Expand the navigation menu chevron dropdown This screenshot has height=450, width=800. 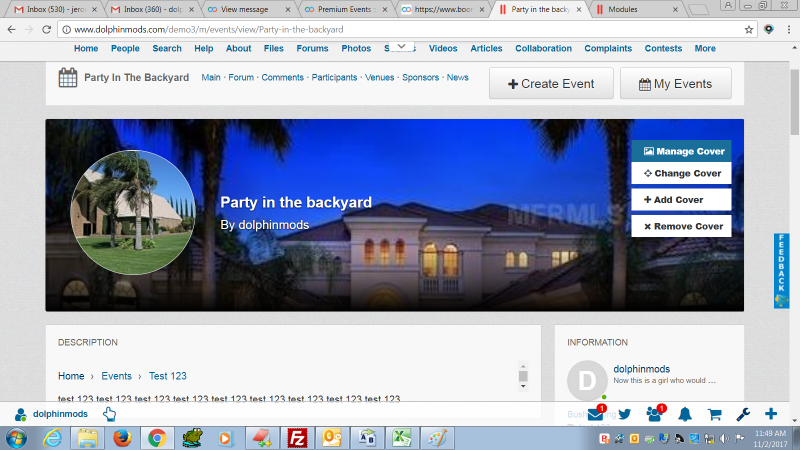[402, 46]
